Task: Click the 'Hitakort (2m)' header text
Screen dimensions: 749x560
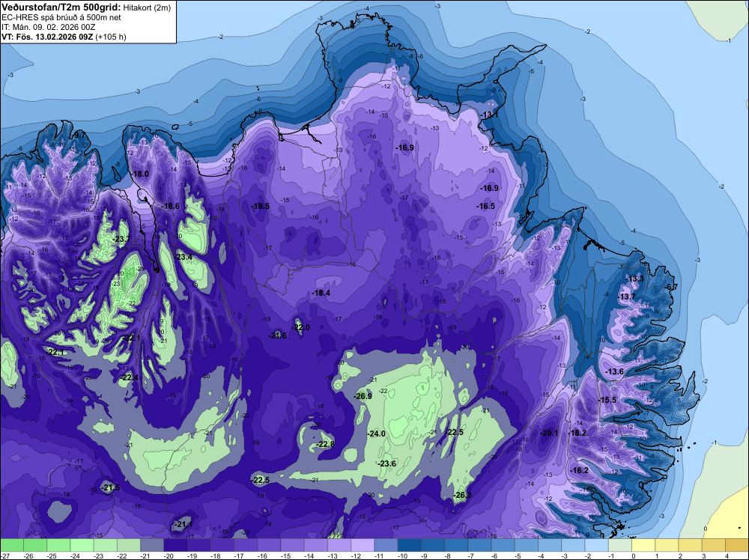Action: (x=147, y=7)
